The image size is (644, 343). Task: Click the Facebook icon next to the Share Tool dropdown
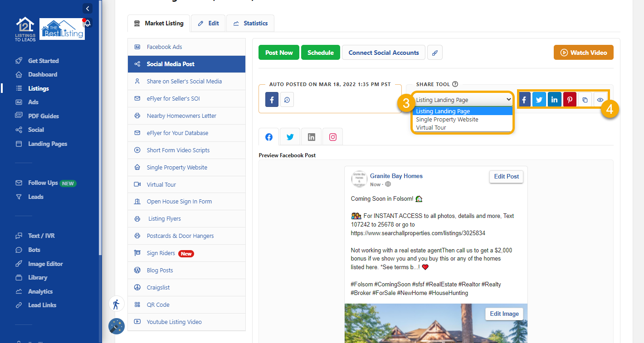(x=524, y=99)
